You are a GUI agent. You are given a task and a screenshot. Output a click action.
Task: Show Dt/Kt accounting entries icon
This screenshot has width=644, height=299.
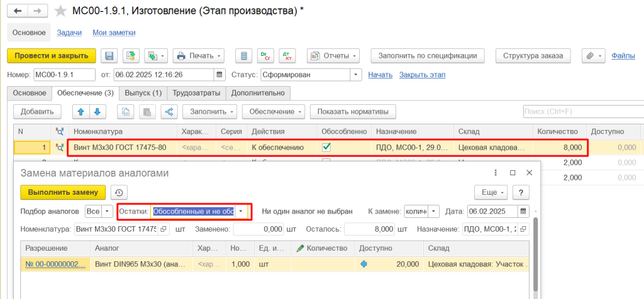[x=287, y=56]
